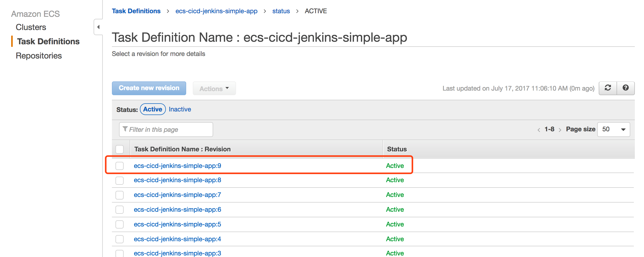Click the Last updated timestamp text

click(x=518, y=88)
